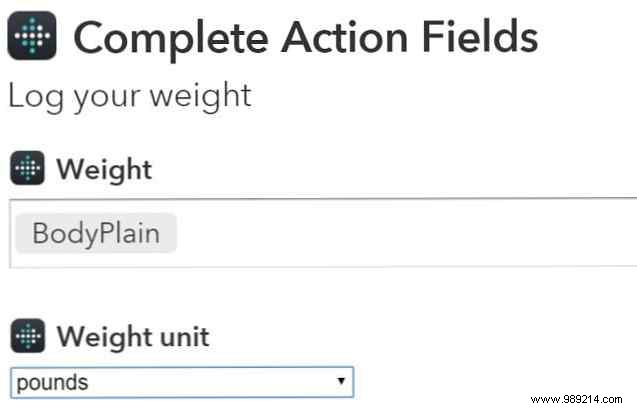Viewport: 637px width, 408px height.
Task: Click the Fitbit icon beside Weight unit label
Action: [27, 336]
